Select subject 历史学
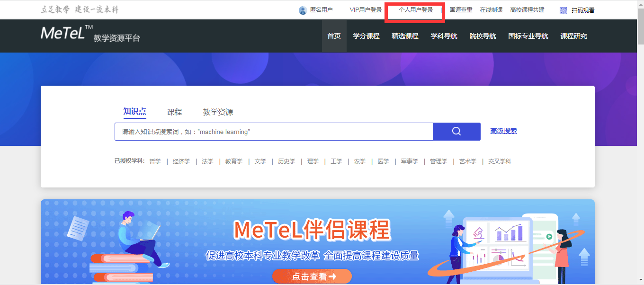This screenshot has width=644, height=285. point(286,161)
